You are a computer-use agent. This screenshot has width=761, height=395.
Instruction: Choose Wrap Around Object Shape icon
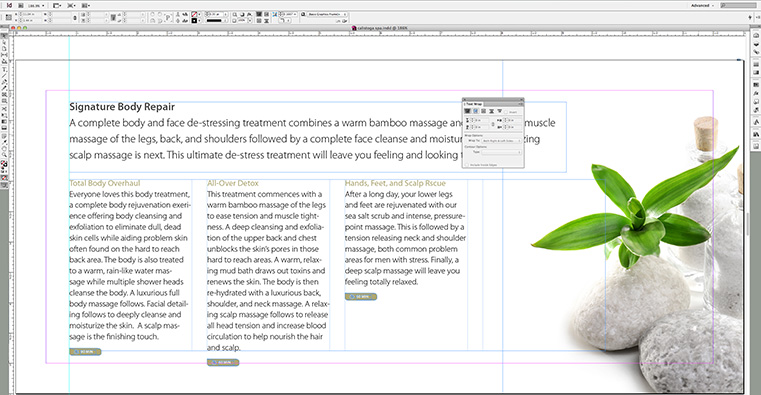[x=483, y=111]
